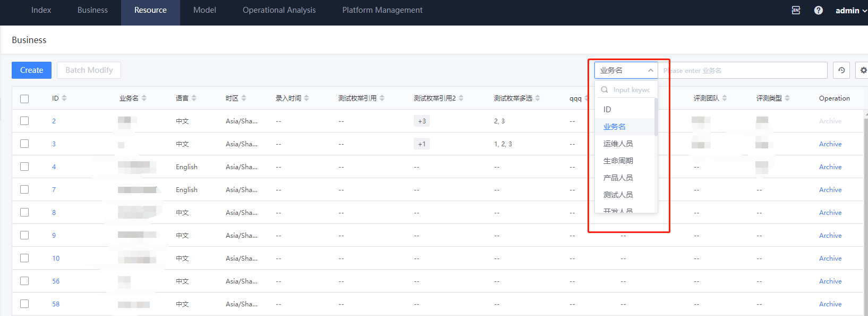The height and width of the screenshot is (316, 868).
Task: Focus the Input keyword filter field
Action: pos(632,90)
